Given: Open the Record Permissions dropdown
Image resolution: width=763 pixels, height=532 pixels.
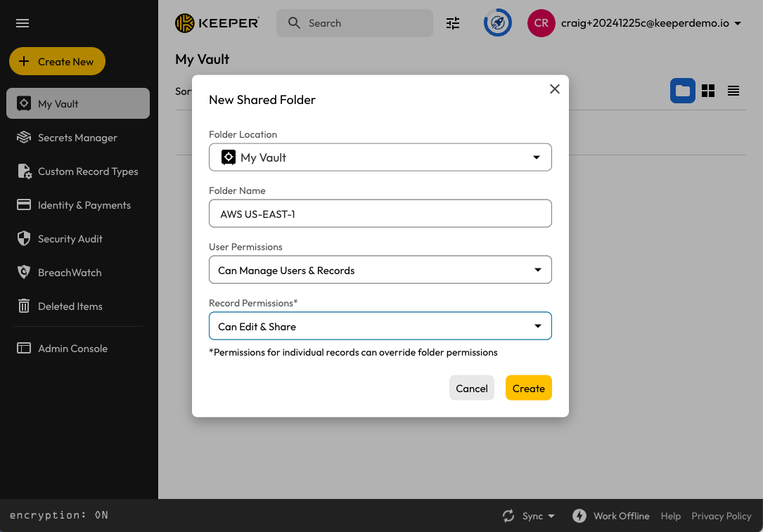Looking at the screenshot, I should 380,326.
